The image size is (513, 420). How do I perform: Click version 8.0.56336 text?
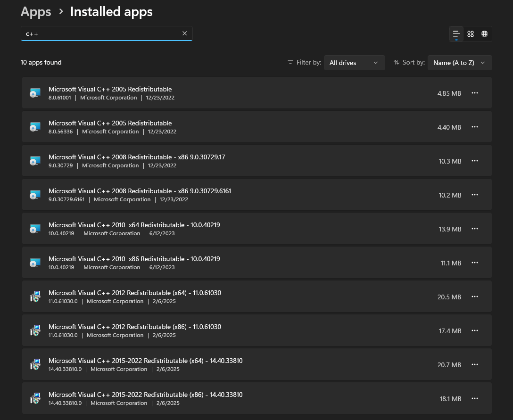coord(60,132)
